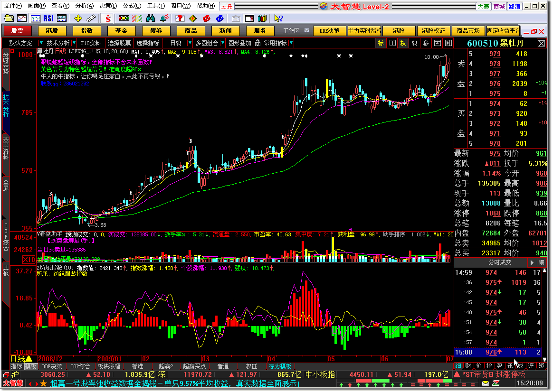
Task: Open the 工具(T) menu
Action: point(156,6)
